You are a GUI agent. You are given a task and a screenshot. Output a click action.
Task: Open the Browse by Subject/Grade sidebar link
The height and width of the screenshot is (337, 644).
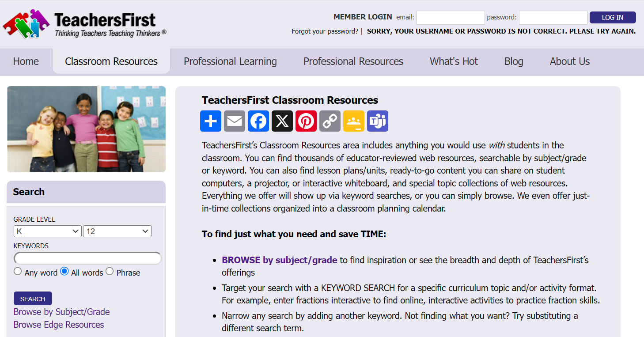61,312
